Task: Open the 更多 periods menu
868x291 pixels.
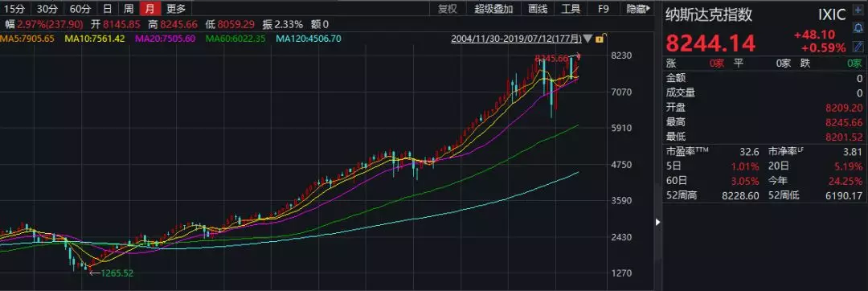Action: coord(176,9)
